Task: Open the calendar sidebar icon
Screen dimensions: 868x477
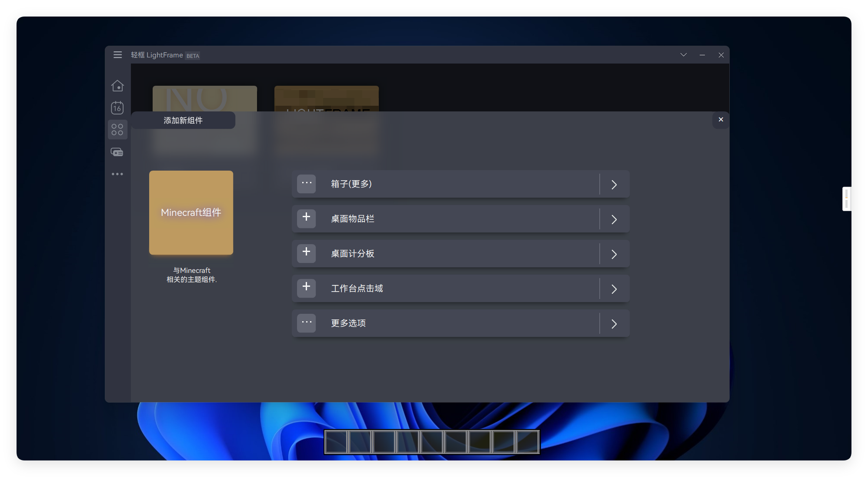Action: (117, 107)
